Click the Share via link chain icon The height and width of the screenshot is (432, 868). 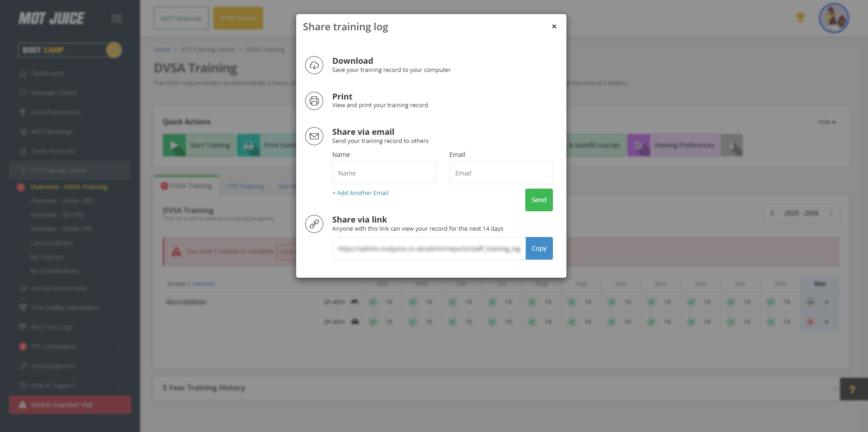click(314, 223)
